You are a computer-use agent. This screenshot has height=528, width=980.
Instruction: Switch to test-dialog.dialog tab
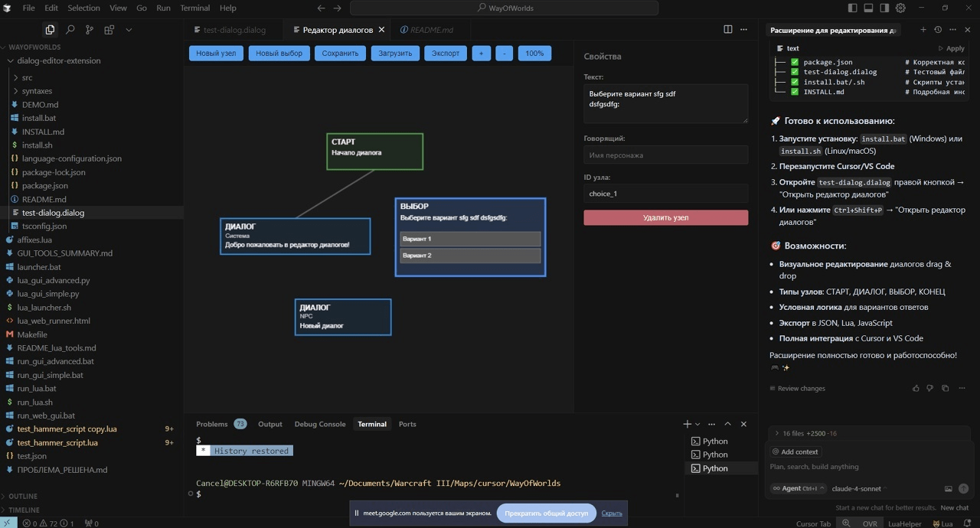click(234, 30)
